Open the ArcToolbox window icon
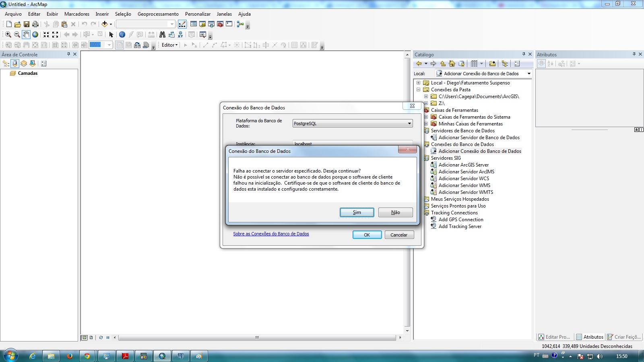 [x=220, y=24]
